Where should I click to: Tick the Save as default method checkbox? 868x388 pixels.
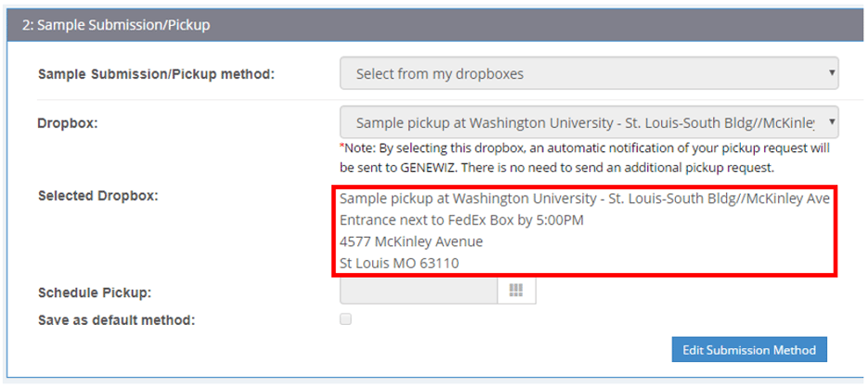[x=345, y=319]
